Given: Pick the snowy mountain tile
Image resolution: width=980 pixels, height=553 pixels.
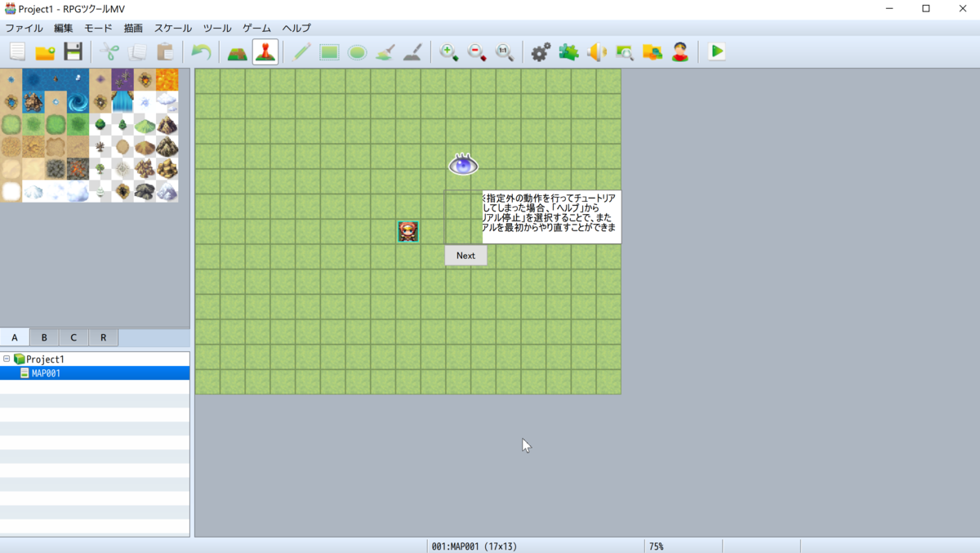Looking at the screenshot, I should point(167,191).
